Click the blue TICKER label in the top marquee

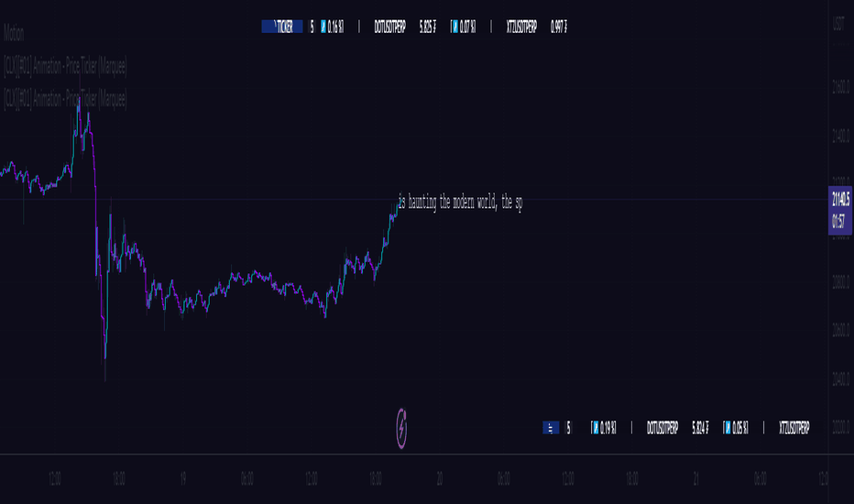click(x=282, y=27)
